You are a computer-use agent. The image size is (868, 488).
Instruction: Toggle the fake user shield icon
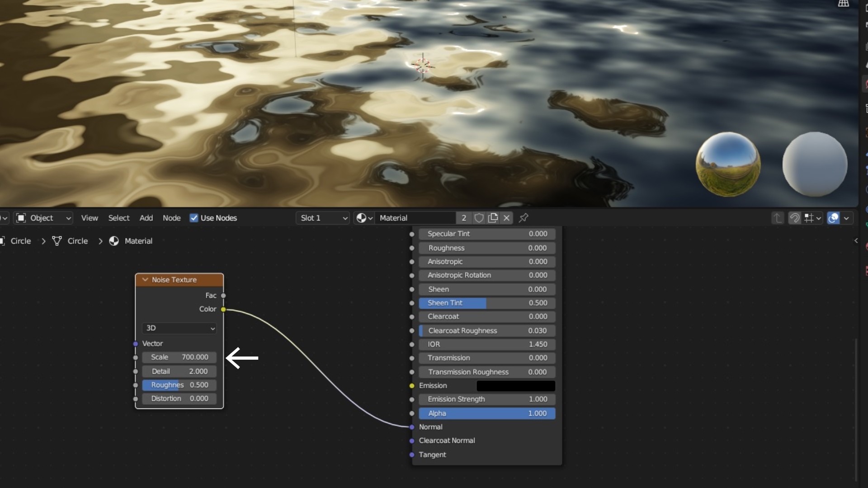coord(479,218)
